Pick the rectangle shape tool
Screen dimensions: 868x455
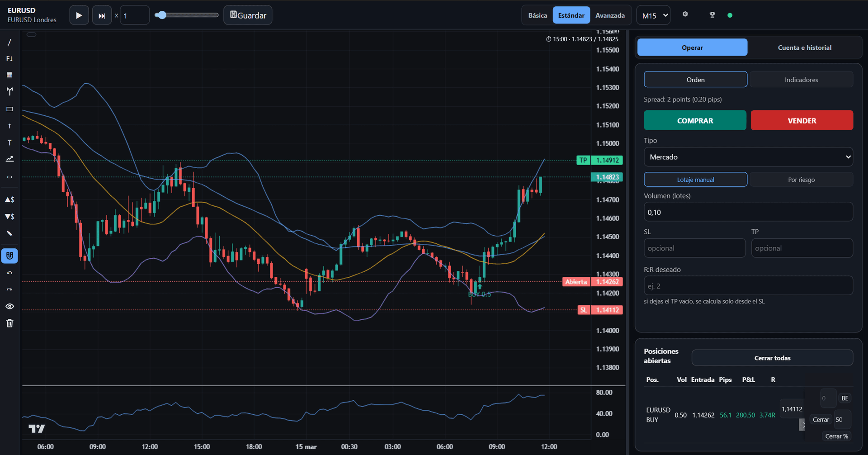(9, 109)
